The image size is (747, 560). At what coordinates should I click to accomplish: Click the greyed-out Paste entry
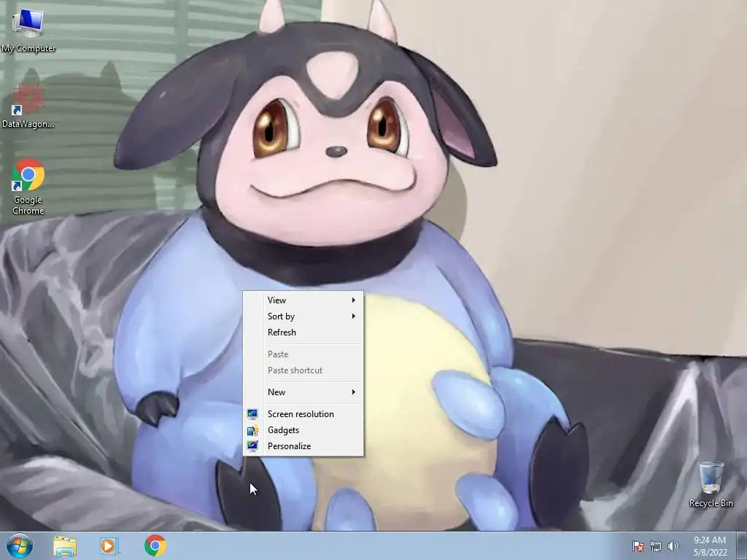pyautogui.click(x=303, y=354)
